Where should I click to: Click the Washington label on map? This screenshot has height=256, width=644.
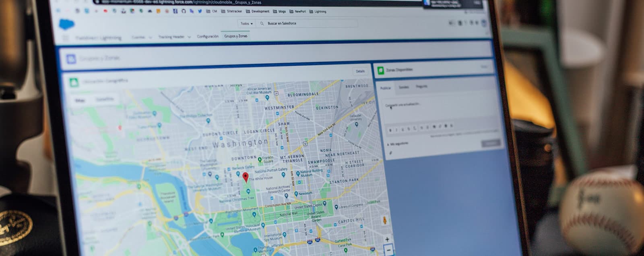click(240, 143)
